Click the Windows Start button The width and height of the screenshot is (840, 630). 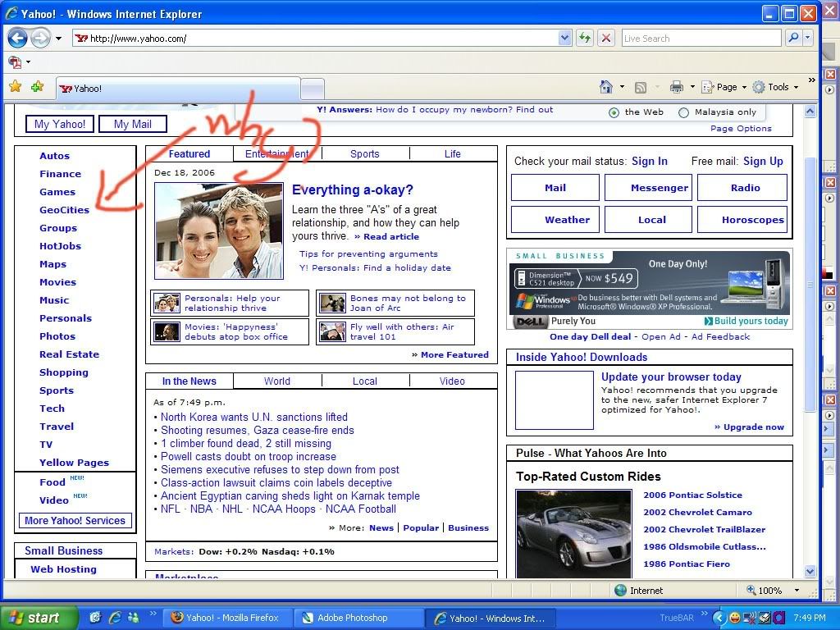pyautogui.click(x=39, y=618)
